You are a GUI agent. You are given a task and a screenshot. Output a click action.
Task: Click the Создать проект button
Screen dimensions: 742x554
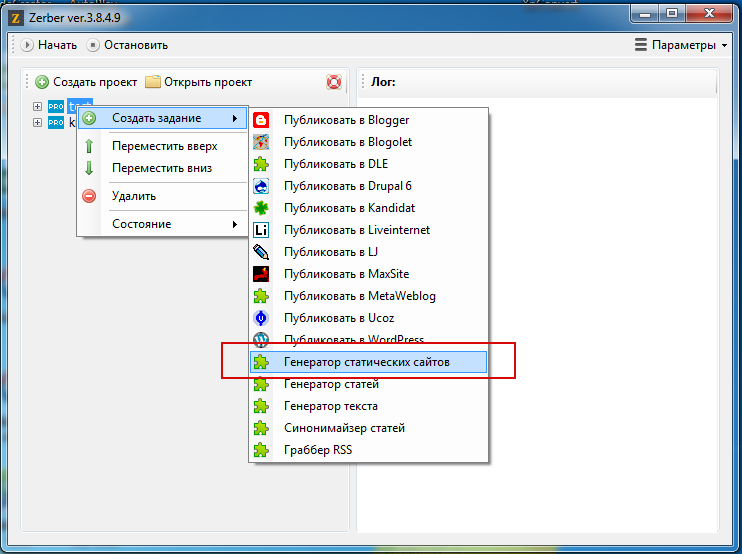[x=86, y=82]
